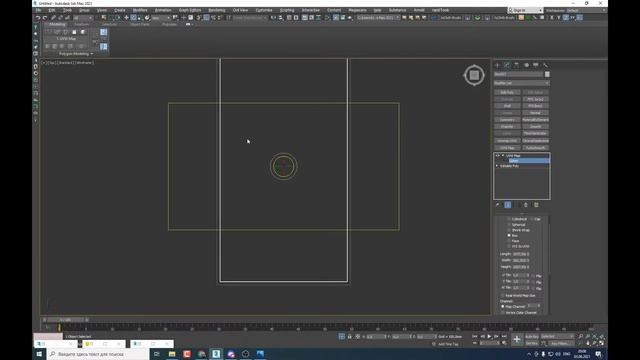Image resolution: width=640 pixels, height=360 pixels.
Task: Toggle Maximize Viewport icon
Action: (x=602, y=343)
